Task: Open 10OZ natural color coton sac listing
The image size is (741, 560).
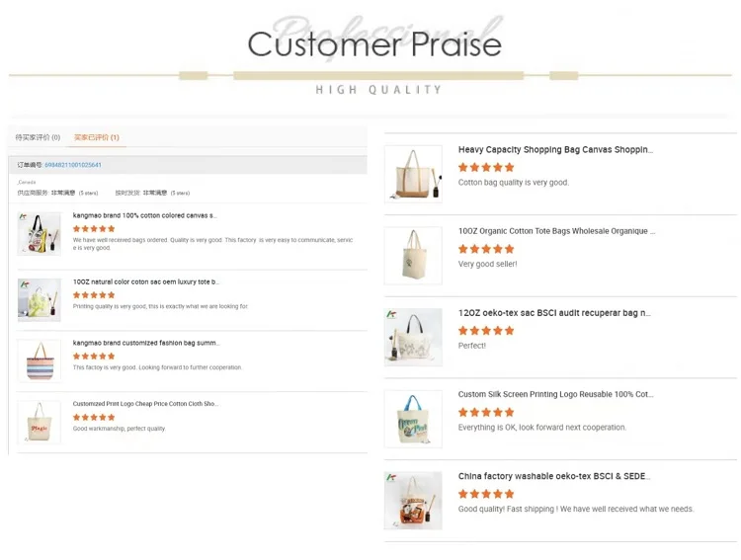Action: pos(146,281)
